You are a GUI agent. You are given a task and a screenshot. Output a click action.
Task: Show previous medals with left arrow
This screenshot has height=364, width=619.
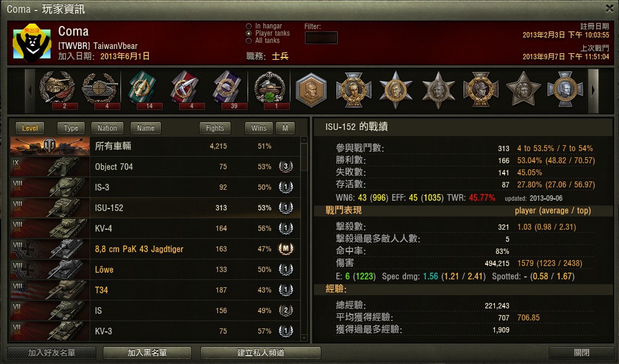(30, 91)
